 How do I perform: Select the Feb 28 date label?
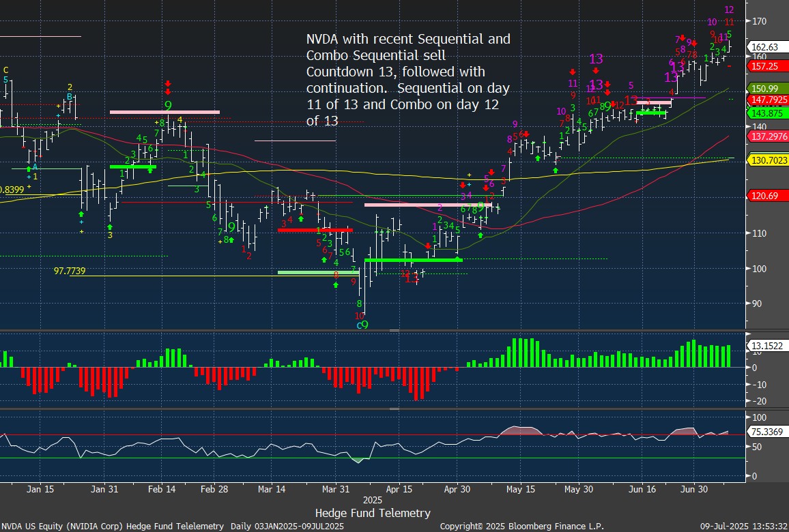[214, 489]
